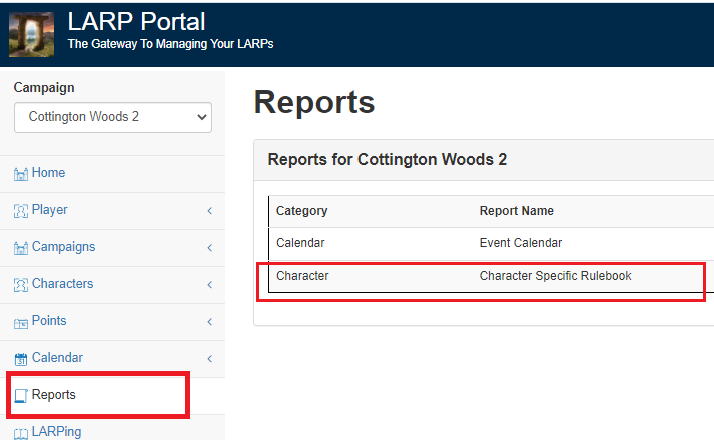
Task: Click the LARP Portal title text
Action: coord(136,21)
